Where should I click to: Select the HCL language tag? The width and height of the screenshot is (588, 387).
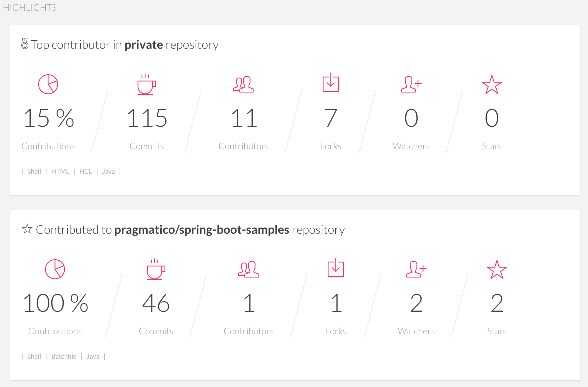pyautogui.click(x=86, y=171)
